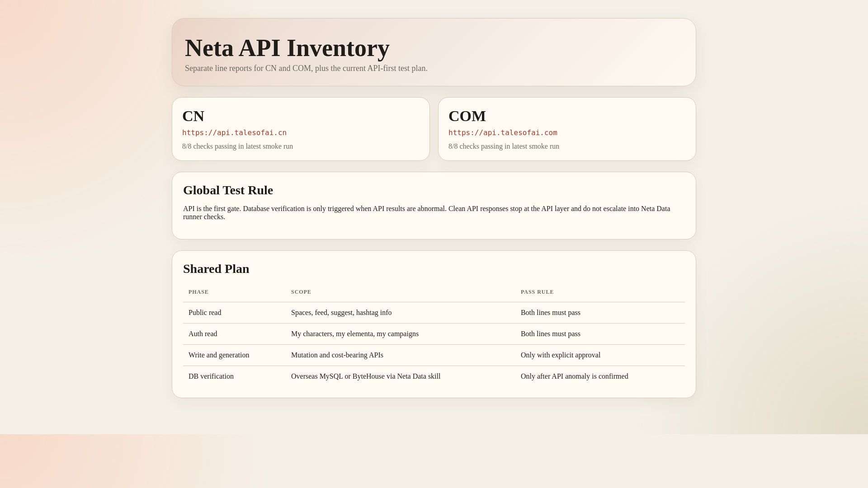This screenshot has width=868, height=488.
Task: Click the PHASE column header
Action: point(198,292)
